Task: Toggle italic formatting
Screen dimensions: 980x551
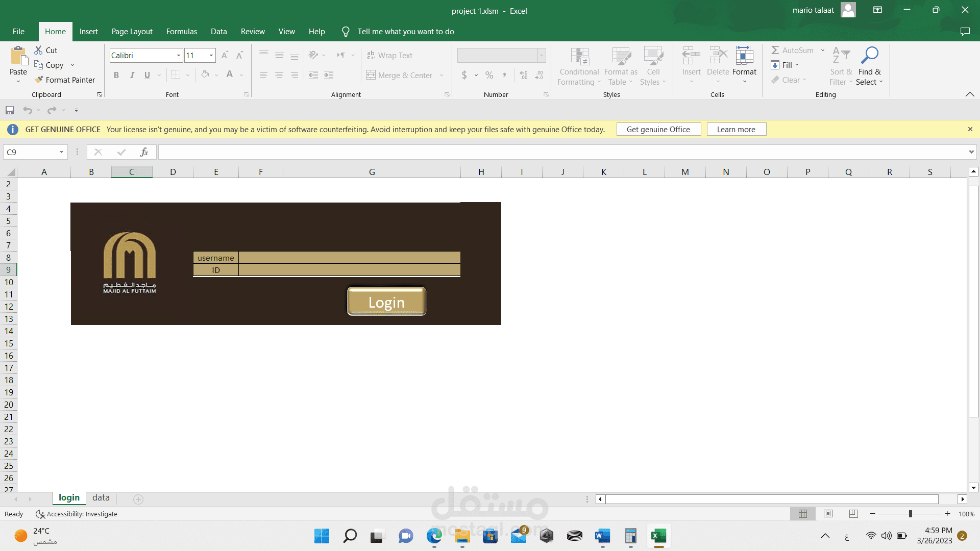Action: (132, 75)
